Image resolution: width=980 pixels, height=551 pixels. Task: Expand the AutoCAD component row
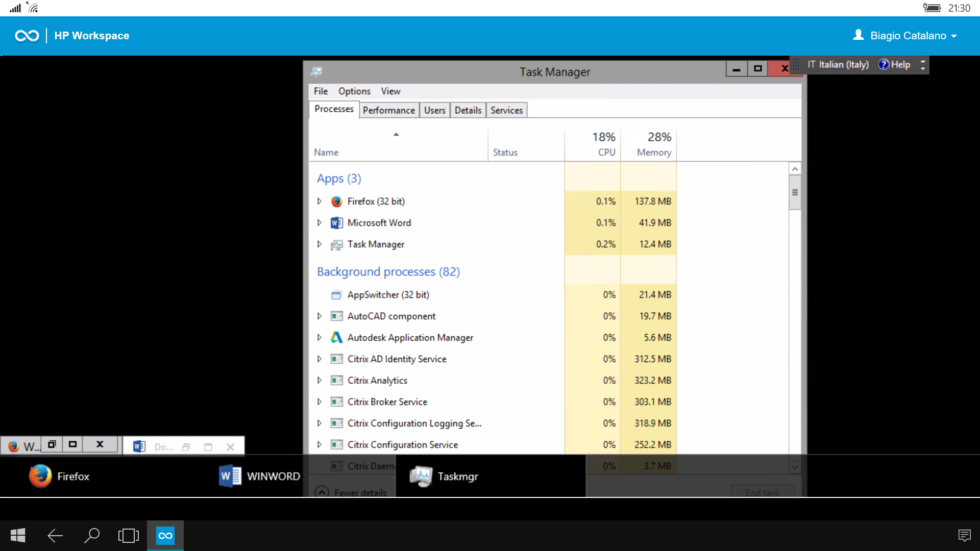pyautogui.click(x=320, y=316)
